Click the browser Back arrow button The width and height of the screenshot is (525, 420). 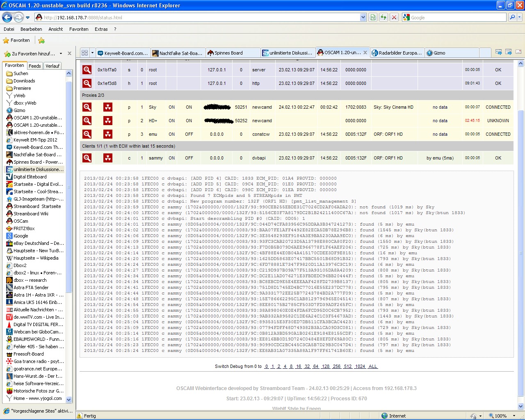pos(7,17)
